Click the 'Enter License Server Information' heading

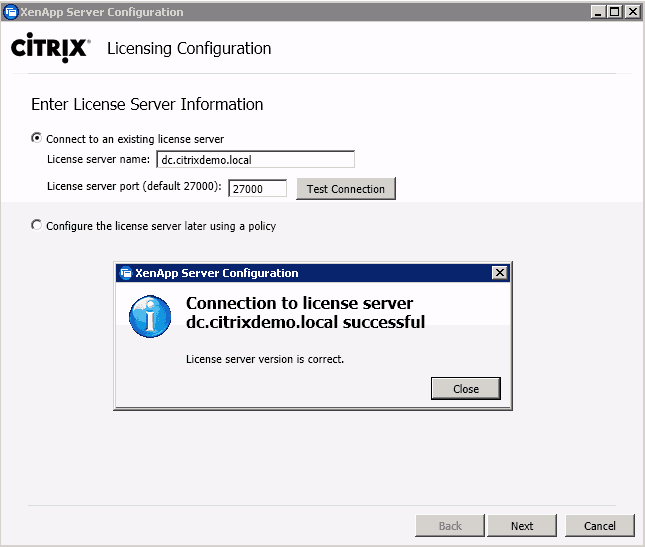[147, 104]
